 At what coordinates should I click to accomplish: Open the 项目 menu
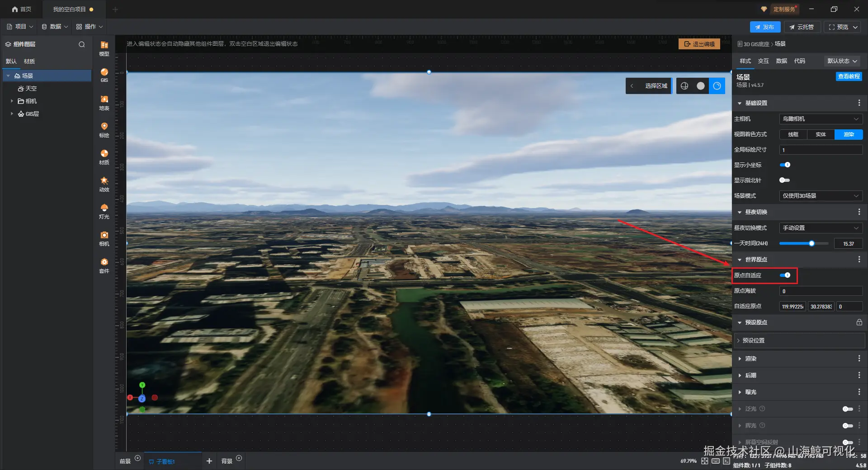[20, 27]
